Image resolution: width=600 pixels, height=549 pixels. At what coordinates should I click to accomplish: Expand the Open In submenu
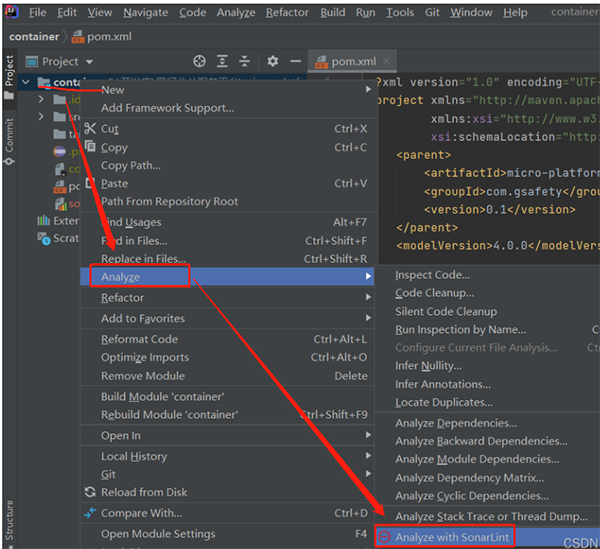click(x=228, y=435)
